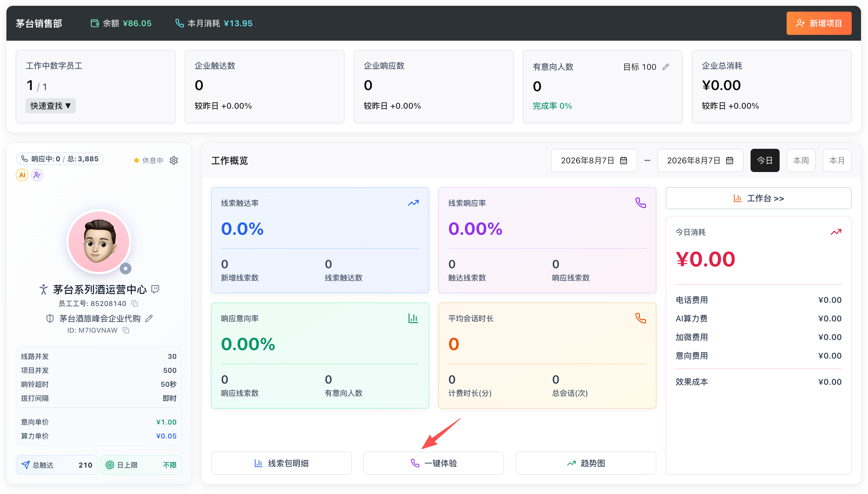This screenshot has width=868, height=494.
Task: Click the 线索触达率 0.0% value
Action: tap(242, 229)
